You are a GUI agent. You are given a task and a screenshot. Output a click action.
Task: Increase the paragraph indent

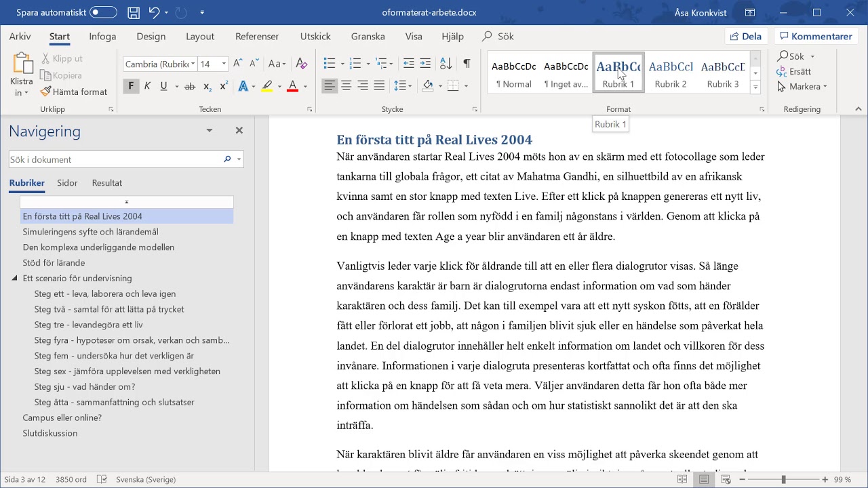[425, 64]
